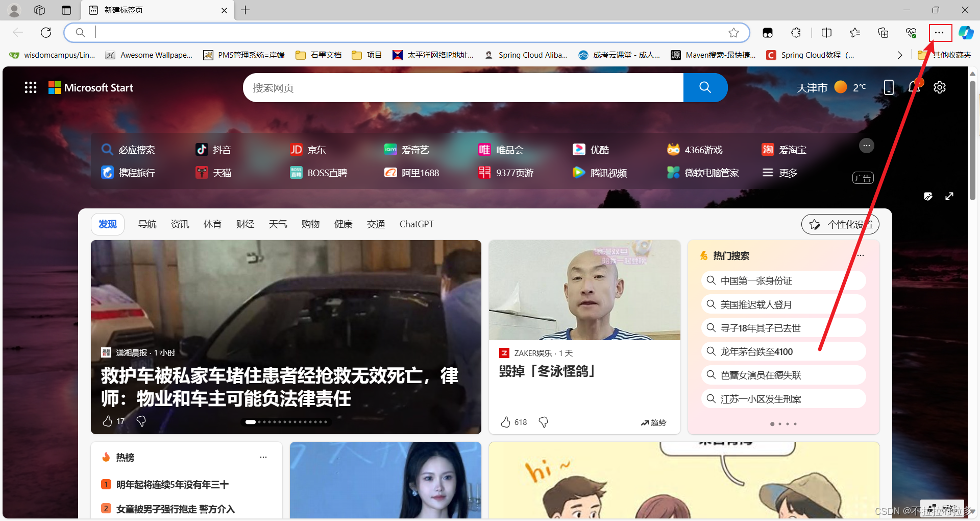Open the 必应搜索 quick link
Viewport: 980px width, 521px height.
pyautogui.click(x=128, y=150)
